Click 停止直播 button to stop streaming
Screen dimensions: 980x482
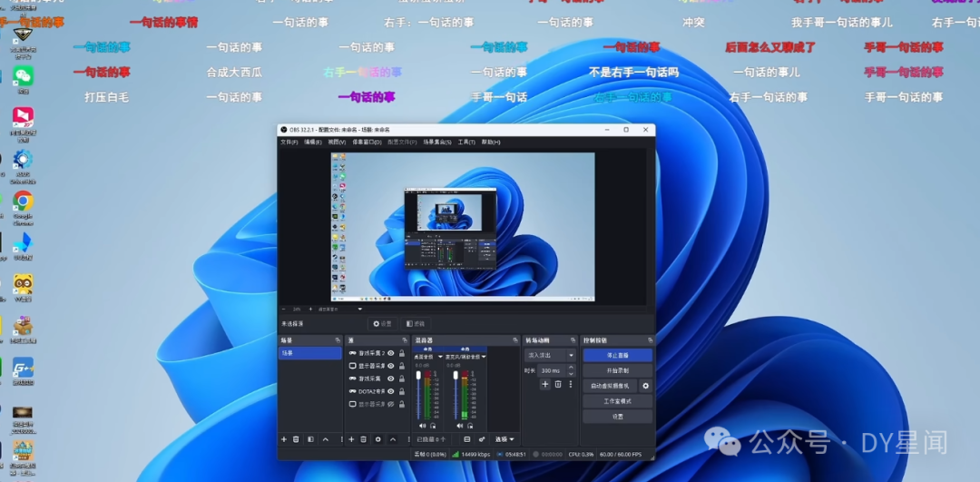point(618,355)
